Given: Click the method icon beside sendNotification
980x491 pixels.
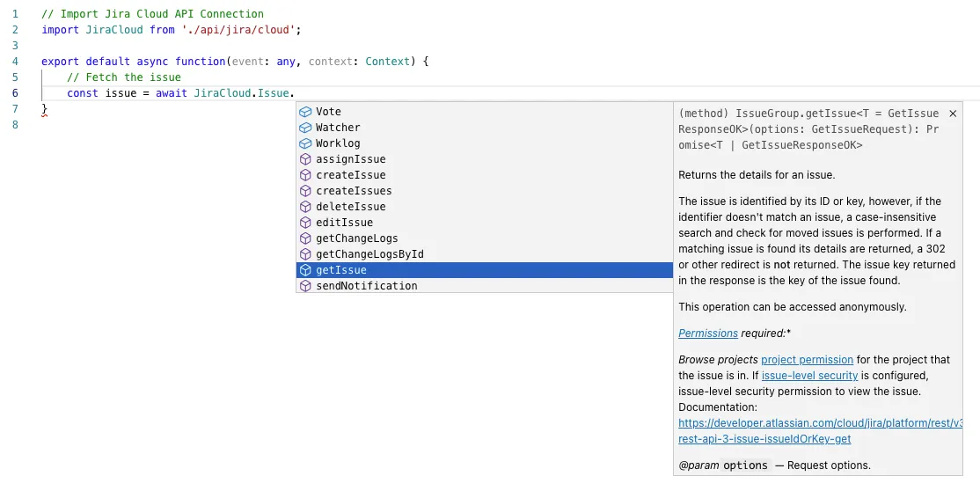Looking at the screenshot, I should (x=305, y=286).
